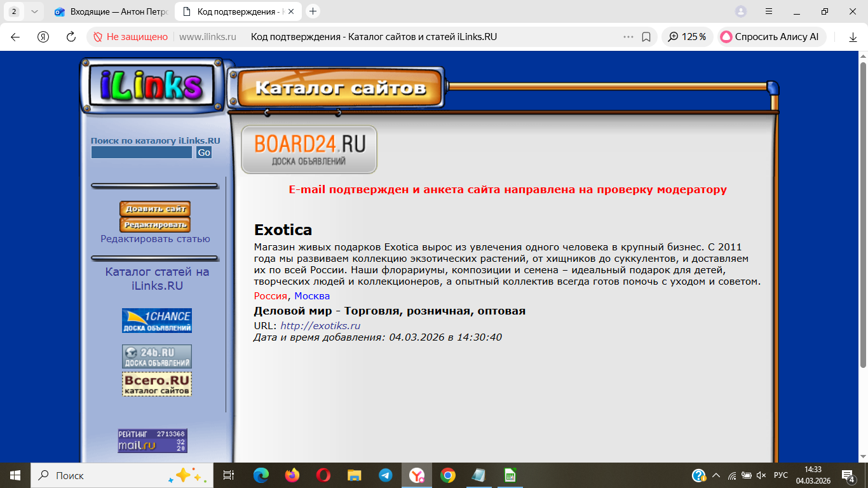Viewport: 868px width, 488px height.
Task: Launch Google Chrome from the taskbar
Action: tap(448, 475)
